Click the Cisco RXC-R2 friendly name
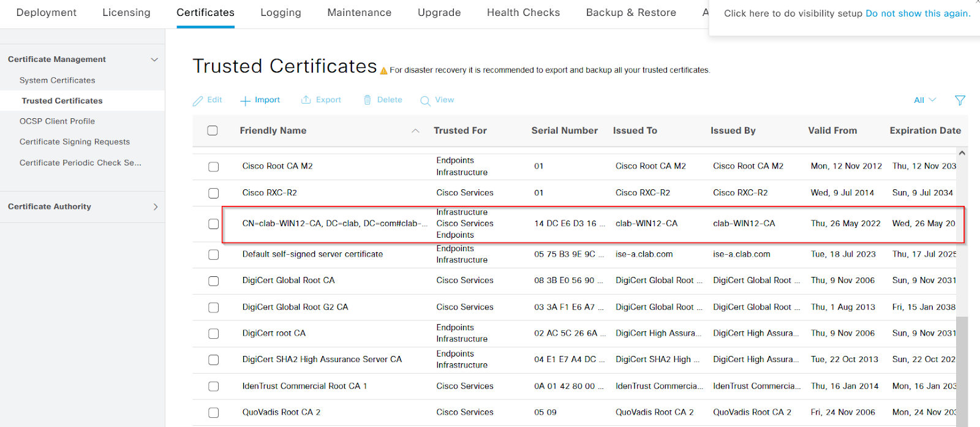The height and width of the screenshot is (427, 980). click(x=269, y=192)
